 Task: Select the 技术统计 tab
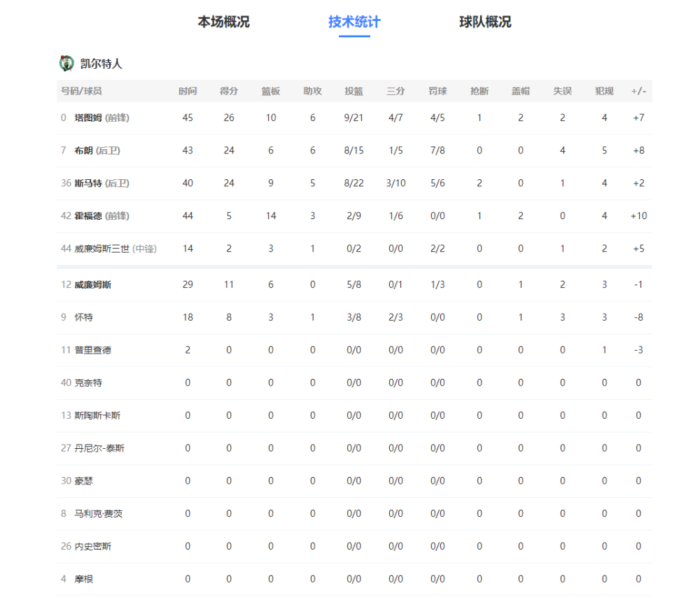(354, 22)
